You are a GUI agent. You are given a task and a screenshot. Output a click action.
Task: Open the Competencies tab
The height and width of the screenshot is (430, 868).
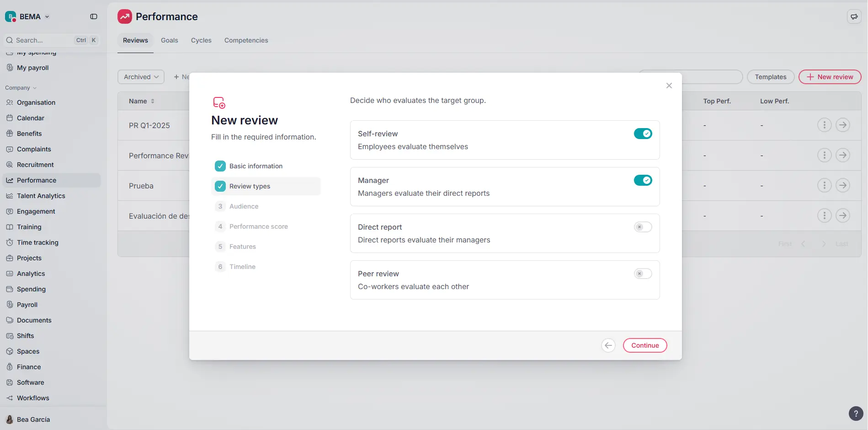tap(246, 40)
